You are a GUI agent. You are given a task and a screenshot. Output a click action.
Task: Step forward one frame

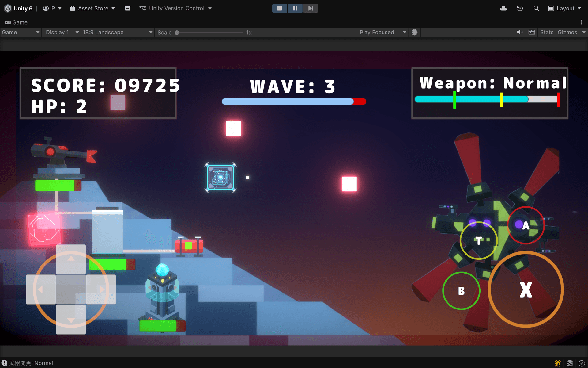coord(311,8)
